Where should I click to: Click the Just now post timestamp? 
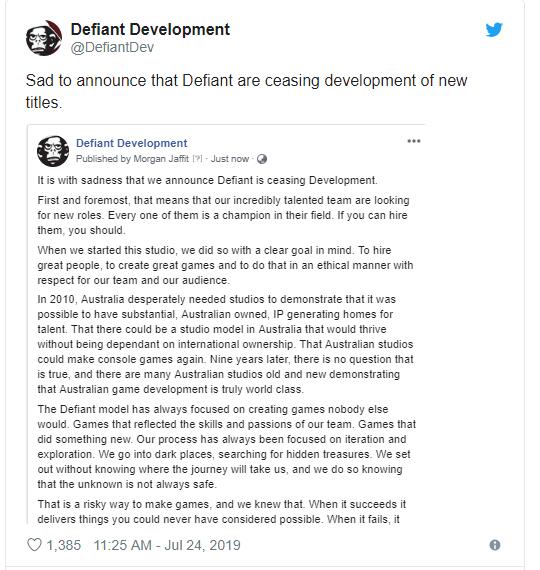click(x=230, y=159)
